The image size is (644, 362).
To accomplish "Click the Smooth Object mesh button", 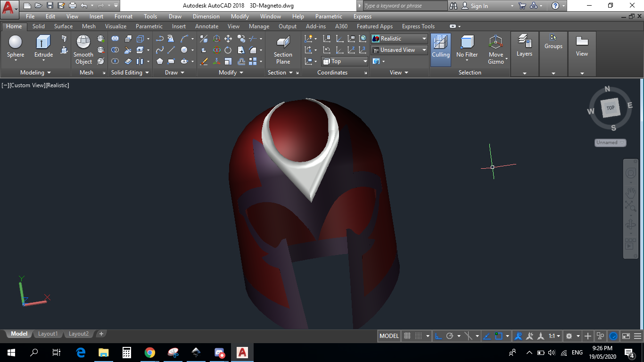I will coord(83,49).
